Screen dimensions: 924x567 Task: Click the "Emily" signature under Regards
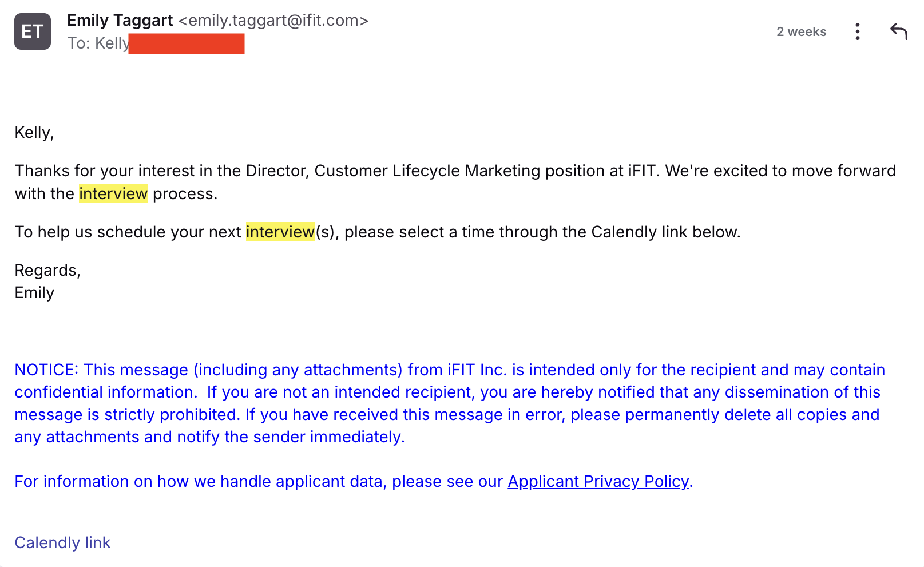(34, 293)
